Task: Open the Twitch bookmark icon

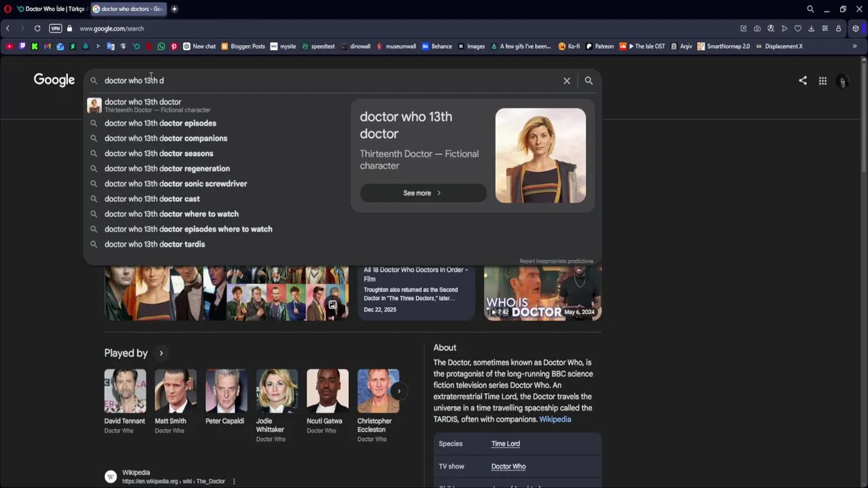Action: 22,46
